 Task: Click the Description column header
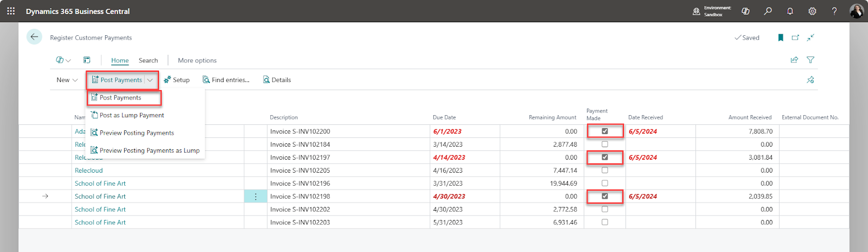[x=284, y=117]
